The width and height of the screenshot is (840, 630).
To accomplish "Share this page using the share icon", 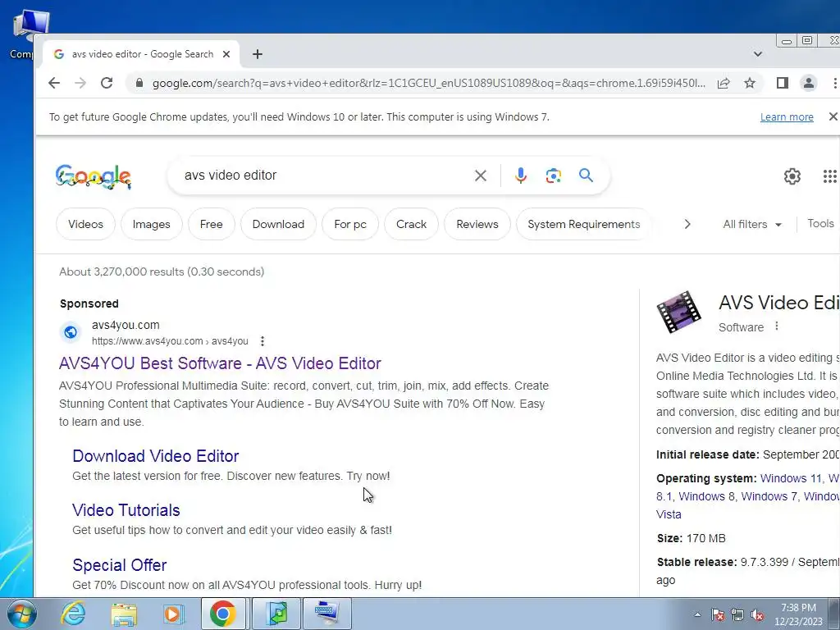I will point(724,83).
